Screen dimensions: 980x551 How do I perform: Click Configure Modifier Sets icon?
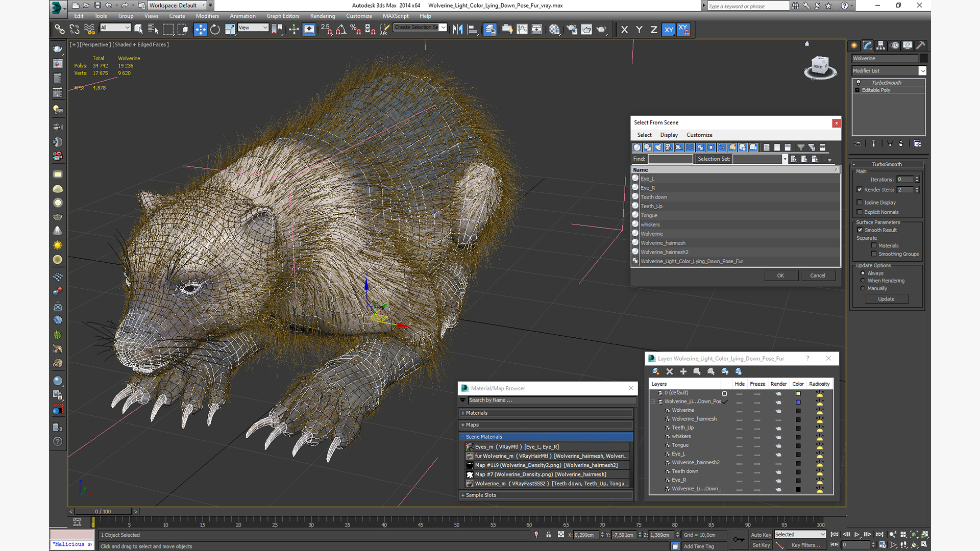point(917,144)
